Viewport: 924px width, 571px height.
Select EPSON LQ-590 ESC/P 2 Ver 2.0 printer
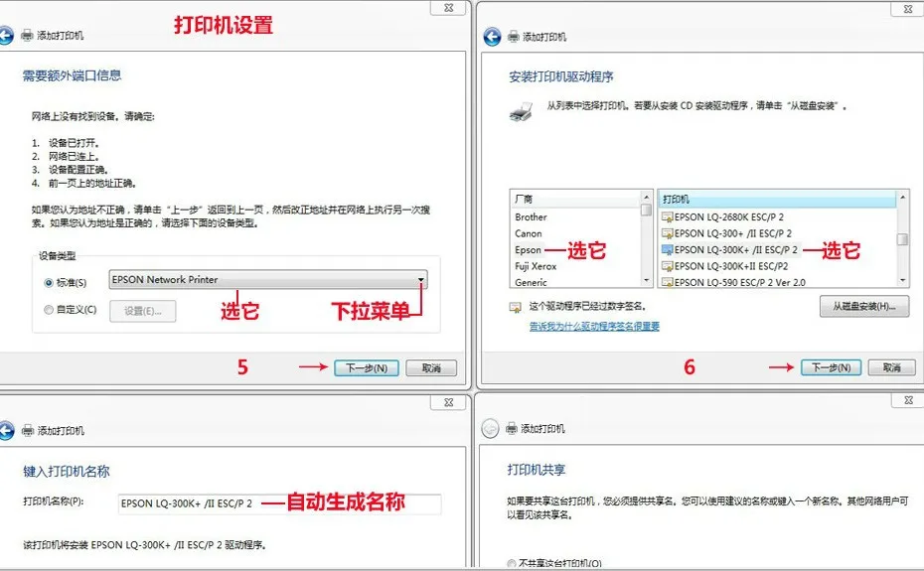(x=740, y=283)
